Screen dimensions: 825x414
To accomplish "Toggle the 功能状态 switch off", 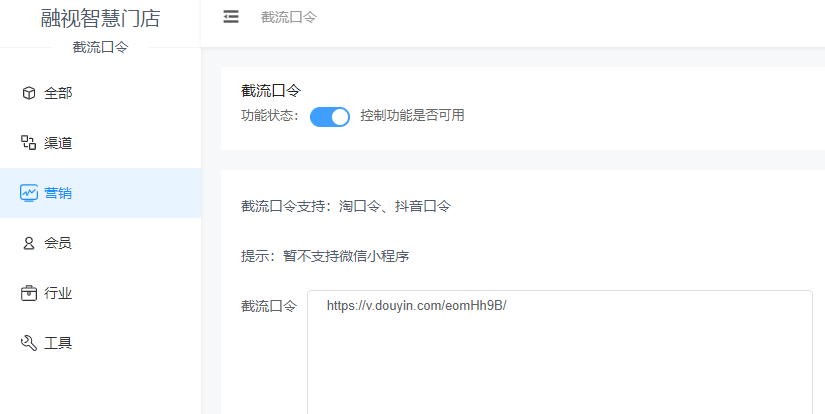I will [330, 117].
